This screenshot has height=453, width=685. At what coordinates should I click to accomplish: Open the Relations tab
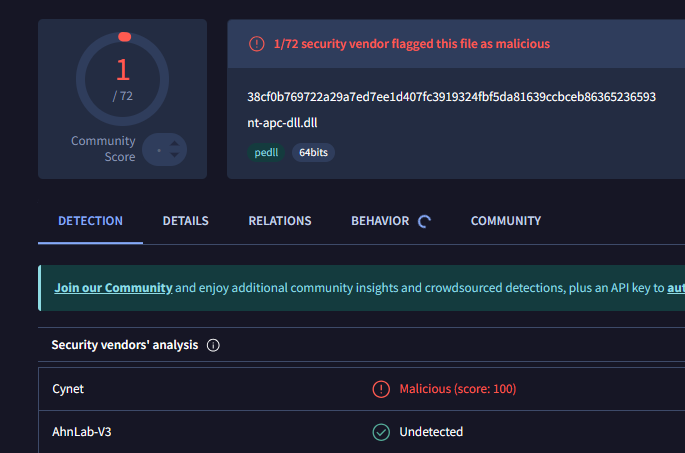[x=280, y=221]
